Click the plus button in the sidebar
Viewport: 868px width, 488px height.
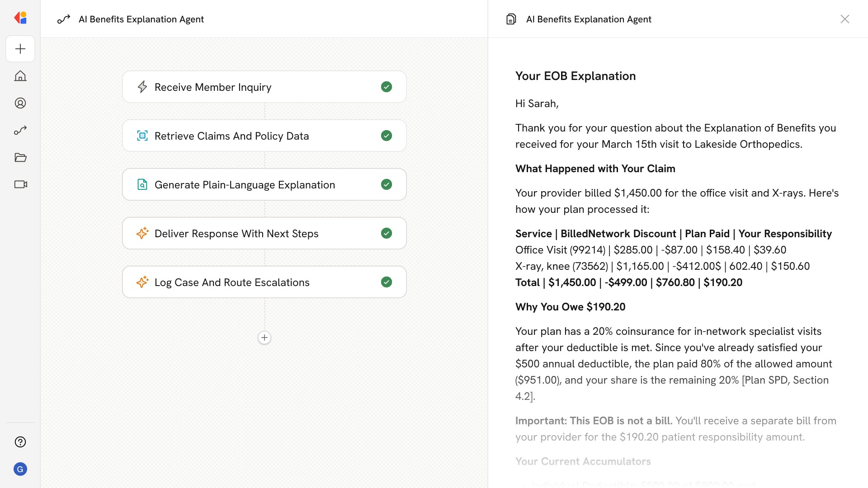(20, 49)
